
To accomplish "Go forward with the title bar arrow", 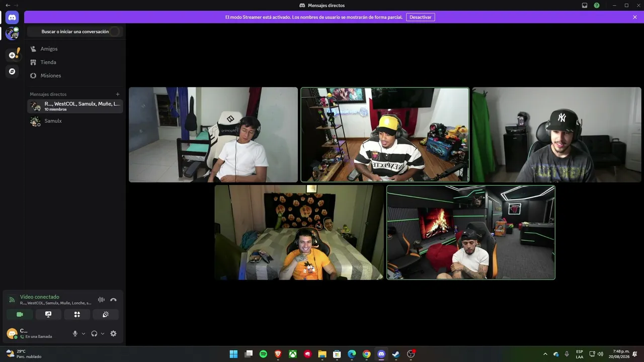I will click(x=16, y=5).
